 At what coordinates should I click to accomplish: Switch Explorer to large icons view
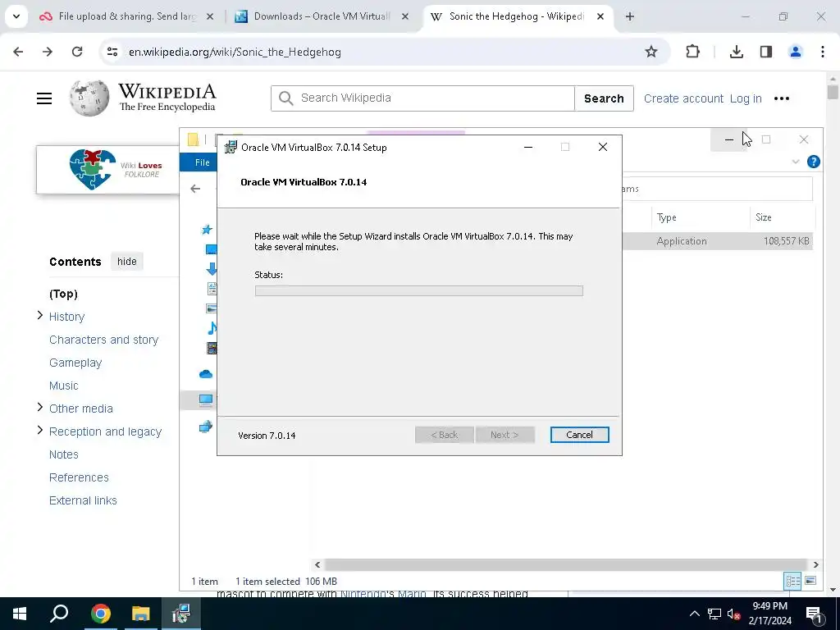point(810,581)
